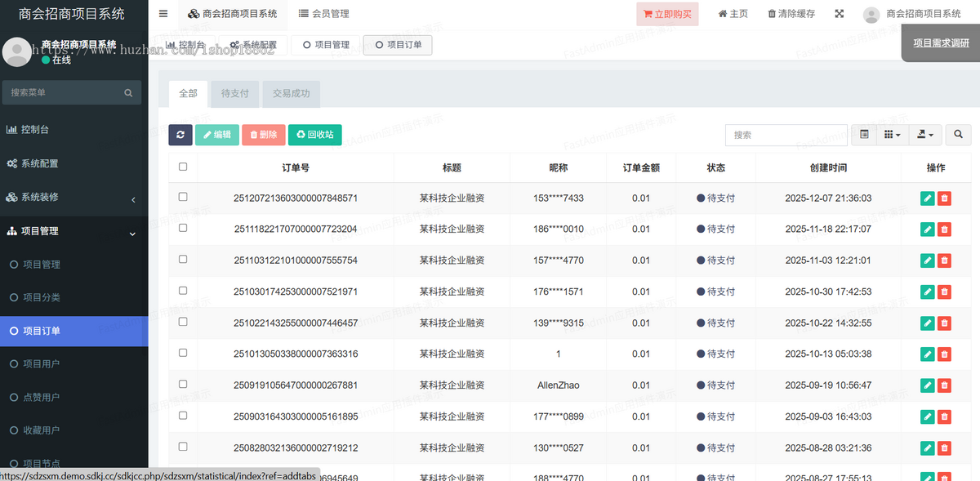Click the refresh icon above the order table

click(180, 134)
